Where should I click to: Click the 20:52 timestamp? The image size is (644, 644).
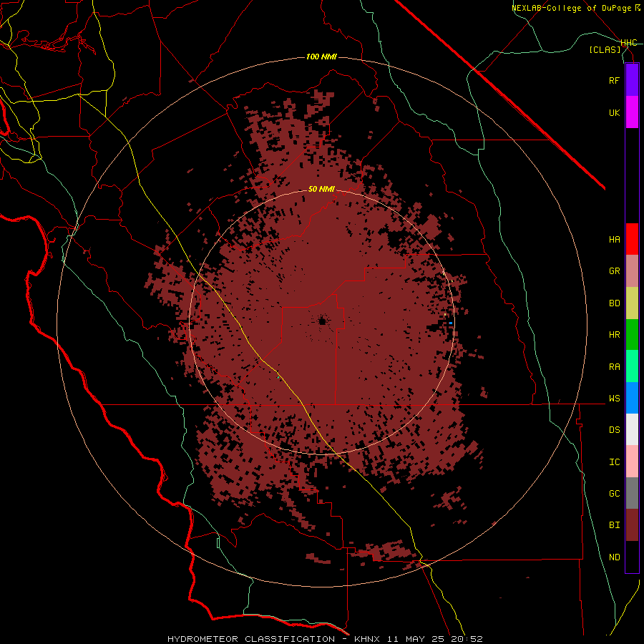[469, 639]
